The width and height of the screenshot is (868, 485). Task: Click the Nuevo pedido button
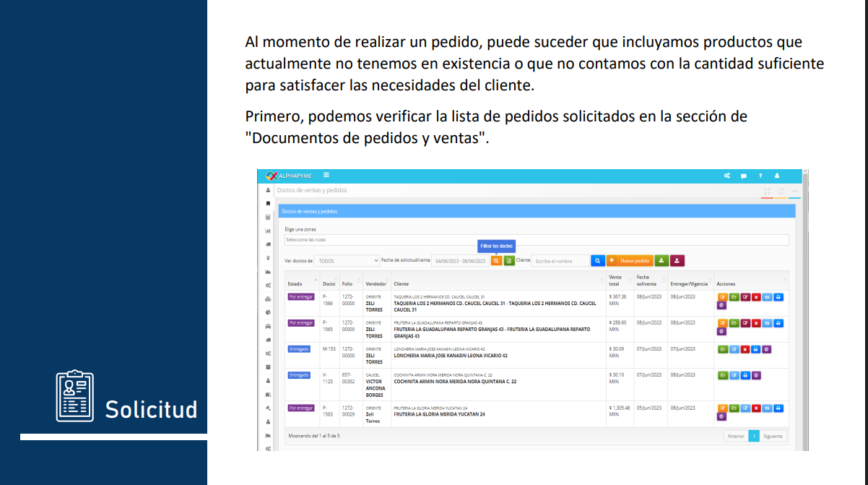(x=630, y=261)
